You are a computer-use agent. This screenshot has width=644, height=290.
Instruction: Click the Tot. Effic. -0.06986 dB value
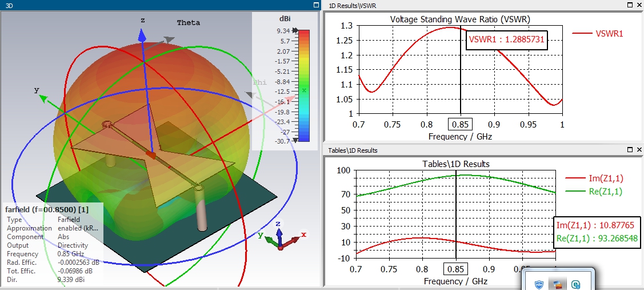pos(75,271)
